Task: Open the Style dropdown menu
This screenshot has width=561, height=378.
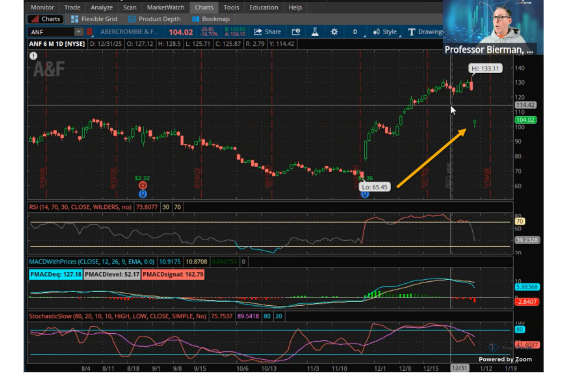Action: pyautogui.click(x=386, y=32)
